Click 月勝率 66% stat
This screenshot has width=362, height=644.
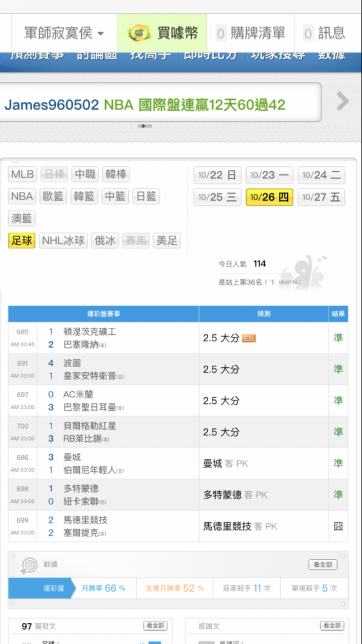[x=104, y=588]
